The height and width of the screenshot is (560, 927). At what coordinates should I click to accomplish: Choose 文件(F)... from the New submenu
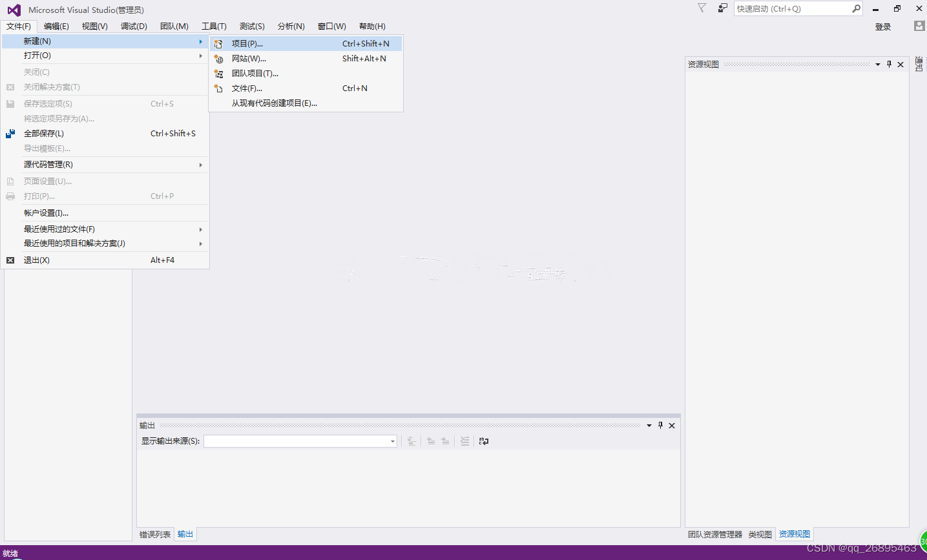point(306,88)
